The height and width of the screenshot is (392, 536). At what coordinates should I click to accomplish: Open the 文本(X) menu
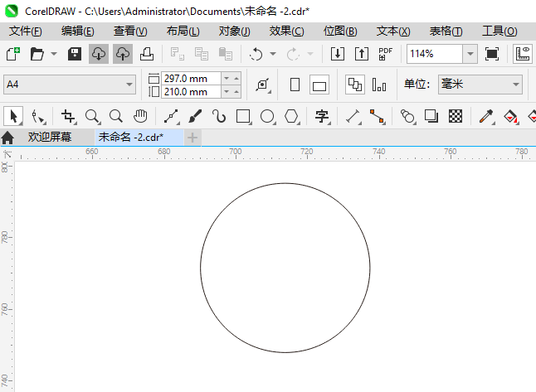point(393,31)
